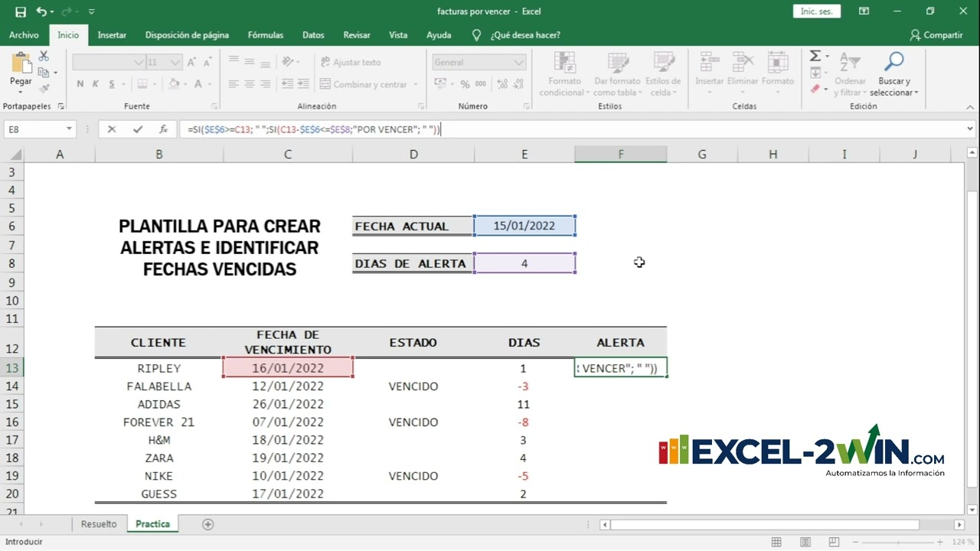Open the Archivo menu tab
The width and height of the screenshot is (980, 551).
point(24,35)
